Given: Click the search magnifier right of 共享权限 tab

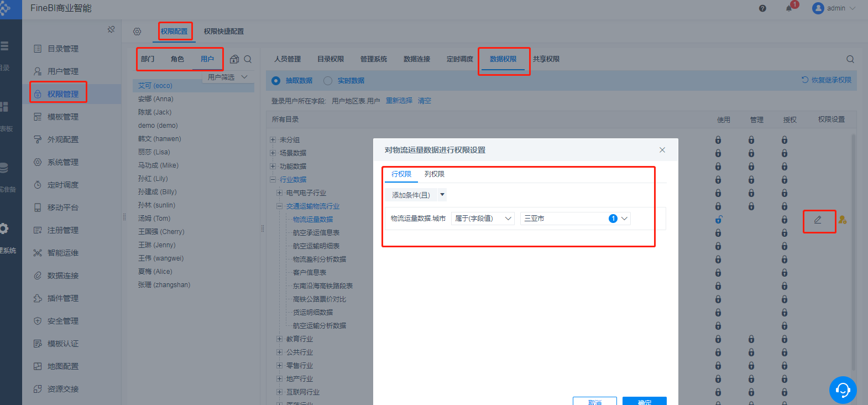Looking at the screenshot, I should point(850,59).
